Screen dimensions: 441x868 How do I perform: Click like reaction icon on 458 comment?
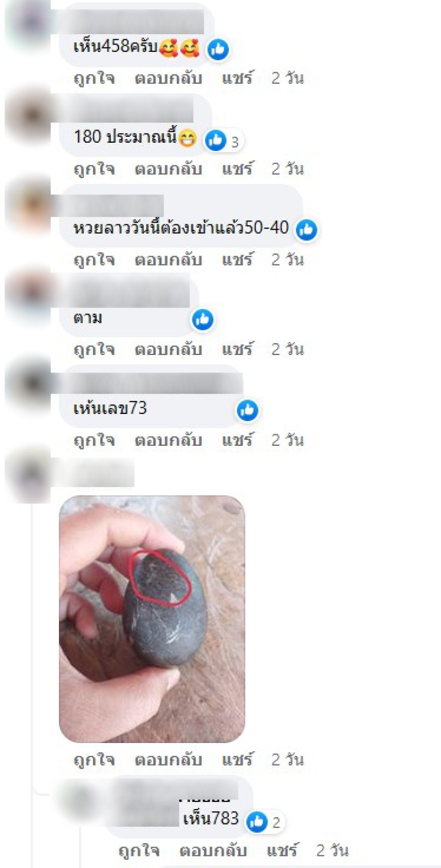[218, 50]
